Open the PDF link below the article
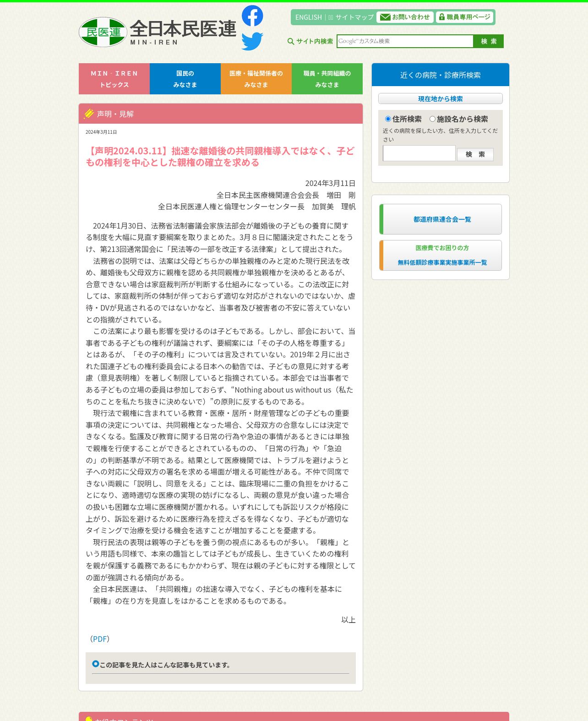Screen dimensions: 588x721 tap(100, 639)
